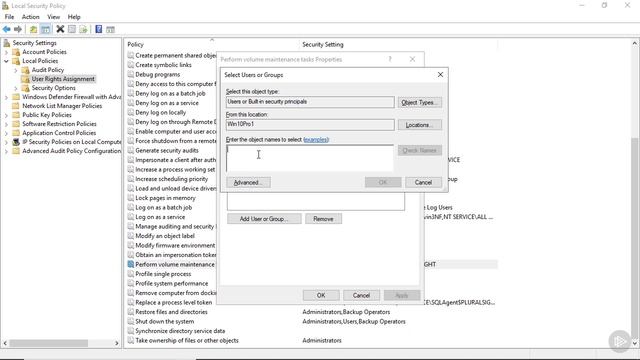Expand the Security Options tree node
640x360 pixels.
[x=16, y=88]
